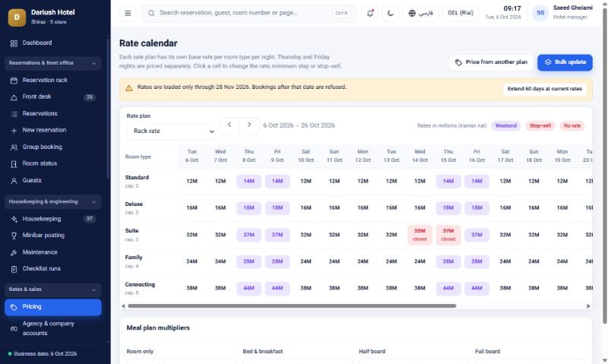This screenshot has width=608, height=364.
Task: Go to Front desk
Action: click(53, 97)
